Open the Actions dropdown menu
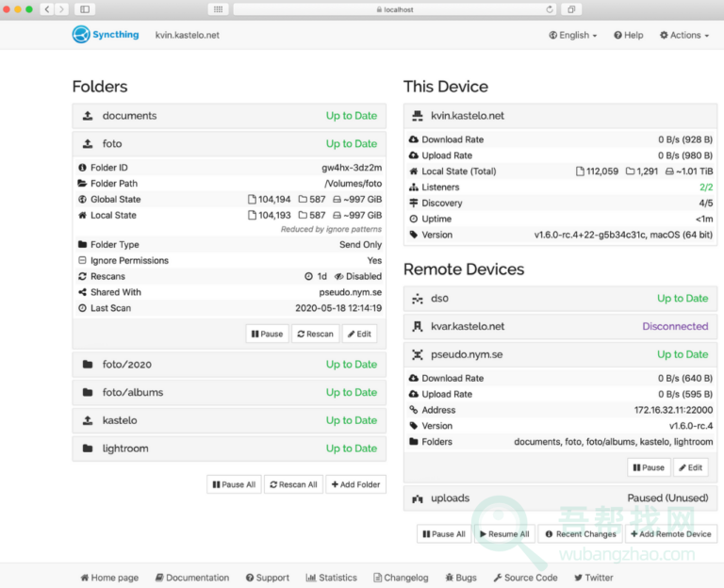Viewport: 724px width, 588px height. point(684,35)
